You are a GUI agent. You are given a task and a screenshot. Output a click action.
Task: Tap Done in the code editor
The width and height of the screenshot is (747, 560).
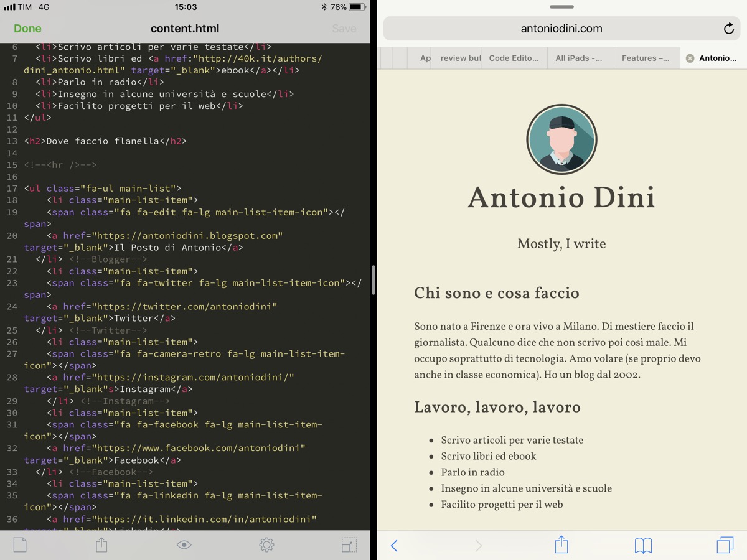tap(27, 29)
